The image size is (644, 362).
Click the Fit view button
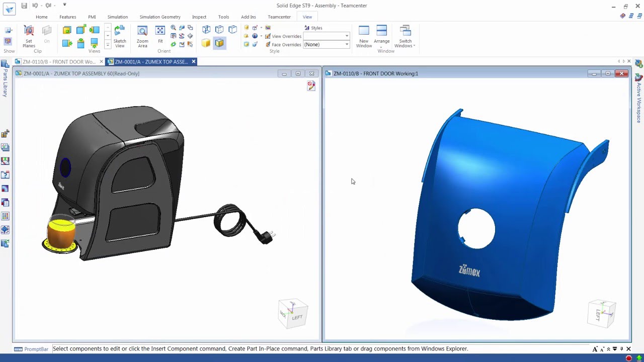pyautogui.click(x=160, y=35)
